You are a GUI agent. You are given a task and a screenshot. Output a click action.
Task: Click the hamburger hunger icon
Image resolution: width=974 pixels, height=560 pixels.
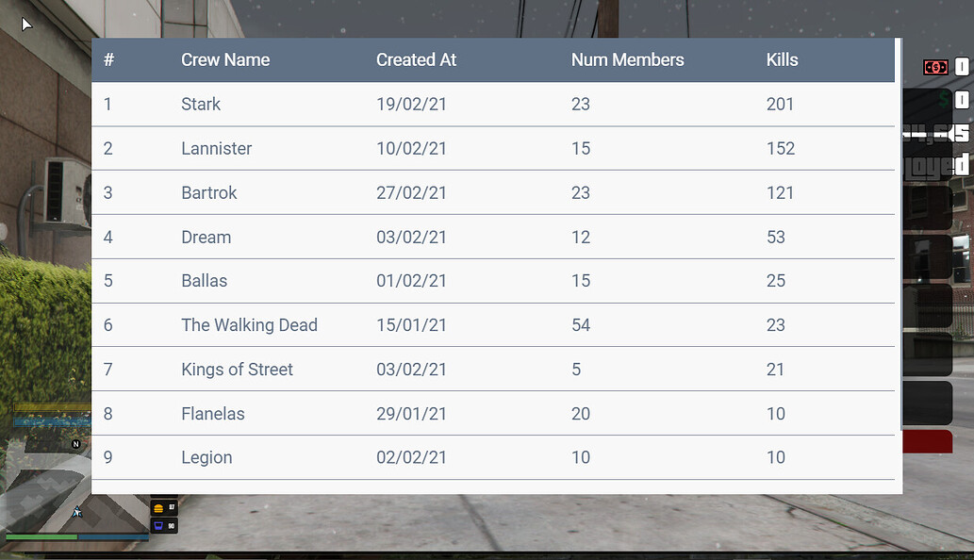coord(158,508)
